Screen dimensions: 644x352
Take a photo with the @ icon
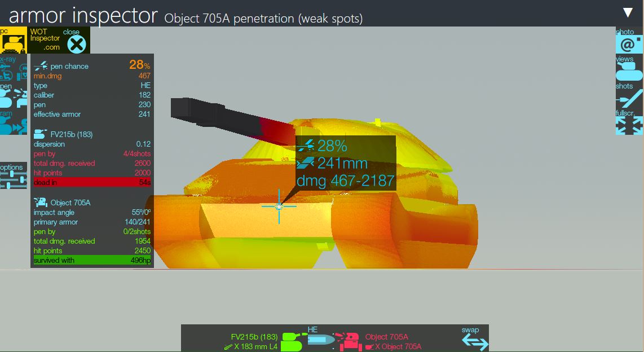tap(629, 44)
